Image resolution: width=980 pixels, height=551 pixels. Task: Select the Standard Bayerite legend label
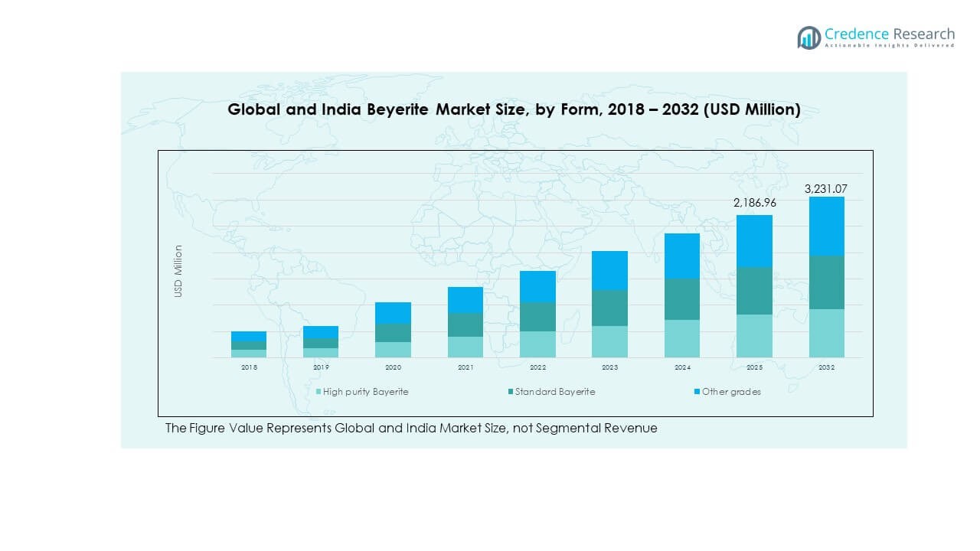point(555,392)
